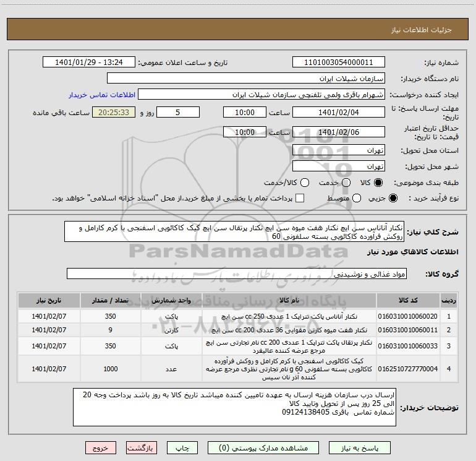Viewport: 476px width, 461px height.
Task: Toggle the اسناد خزانه اسلامی payment checkbox
Action: pyautogui.click(x=300, y=198)
